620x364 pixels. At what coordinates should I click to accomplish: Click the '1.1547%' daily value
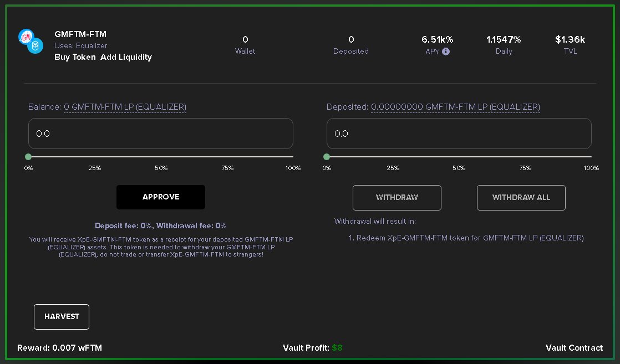point(504,39)
